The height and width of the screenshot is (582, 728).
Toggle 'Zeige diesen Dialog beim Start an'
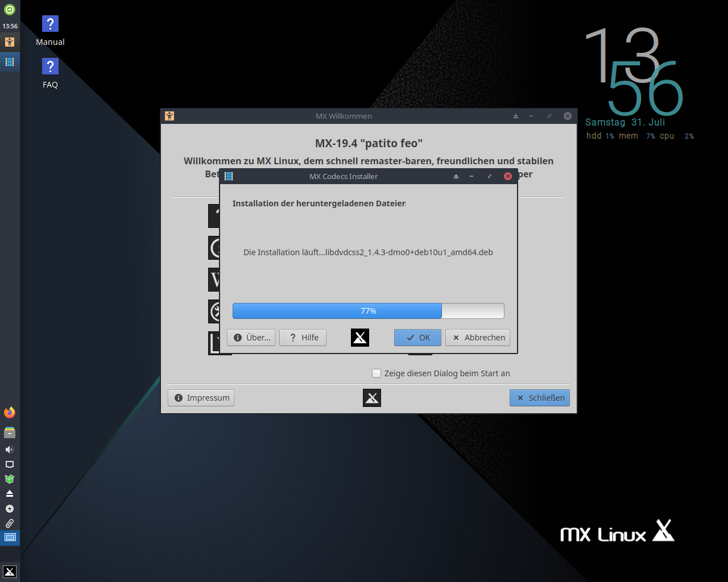(x=376, y=373)
